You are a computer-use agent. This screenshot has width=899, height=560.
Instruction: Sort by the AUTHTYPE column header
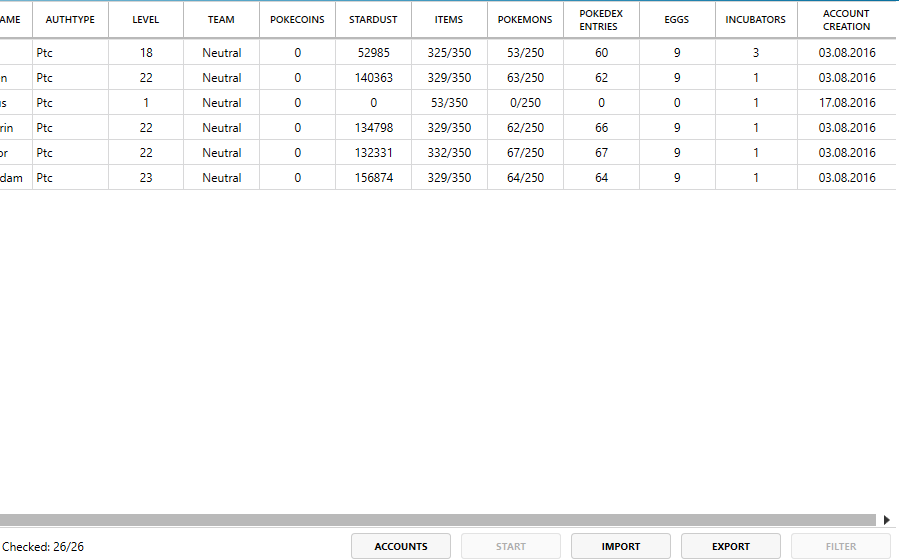[71, 19]
